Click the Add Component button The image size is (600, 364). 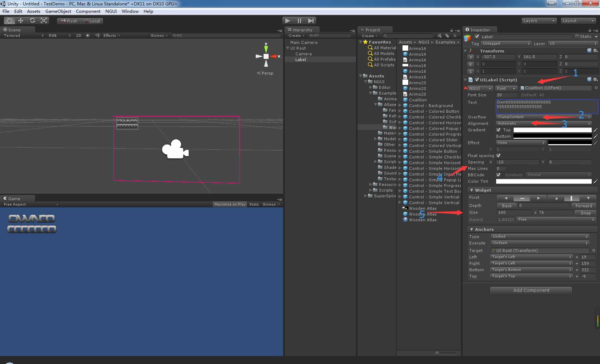pyautogui.click(x=531, y=290)
